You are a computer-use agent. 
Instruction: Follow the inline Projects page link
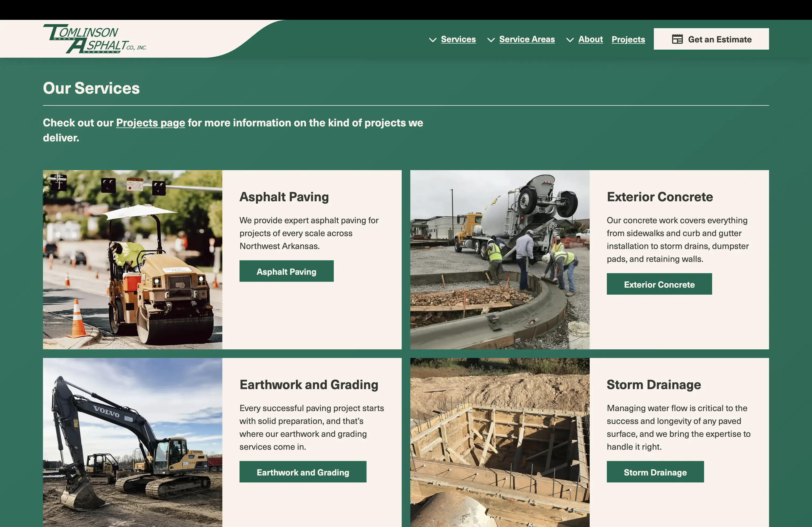click(150, 123)
